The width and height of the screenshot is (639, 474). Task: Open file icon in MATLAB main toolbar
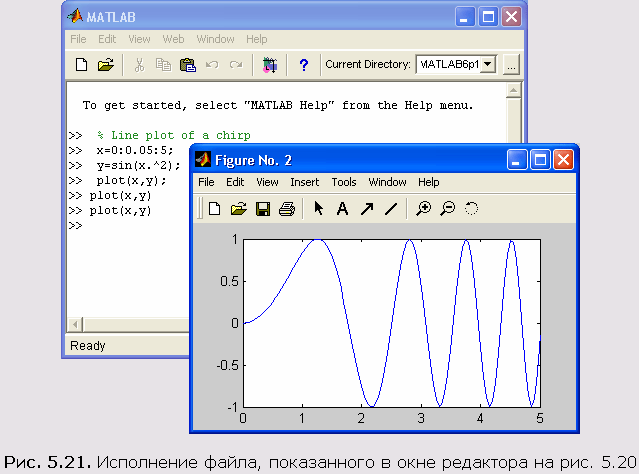pyautogui.click(x=106, y=64)
